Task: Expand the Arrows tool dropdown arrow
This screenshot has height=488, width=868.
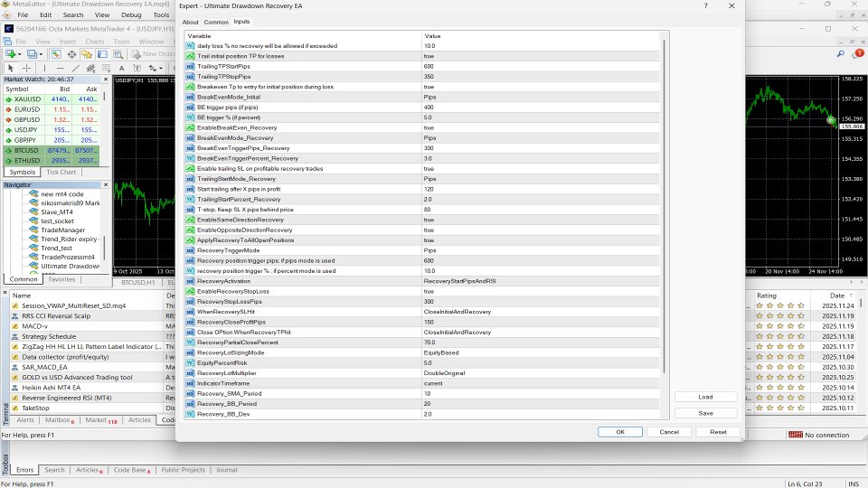Action: coord(161,68)
